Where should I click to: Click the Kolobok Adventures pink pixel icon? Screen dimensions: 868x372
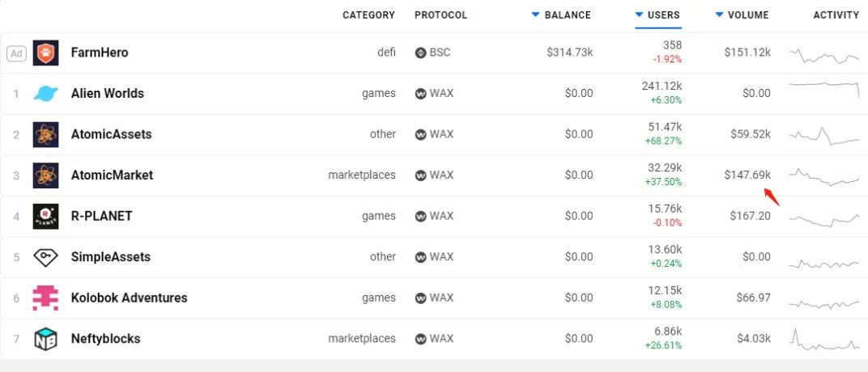click(x=45, y=298)
